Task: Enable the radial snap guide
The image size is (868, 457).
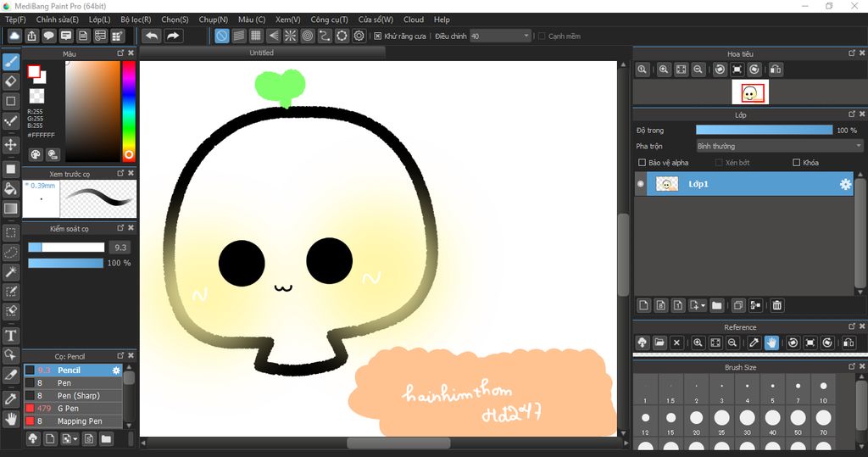Action: coord(291,36)
